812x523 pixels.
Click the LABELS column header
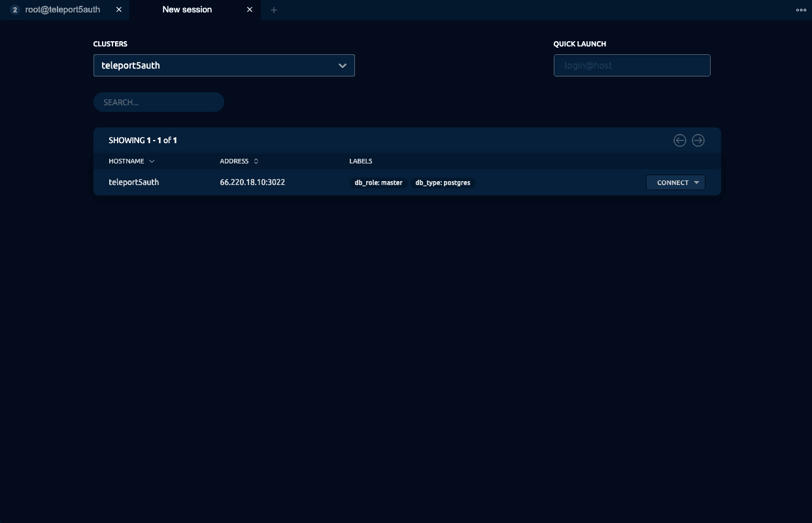[360, 161]
